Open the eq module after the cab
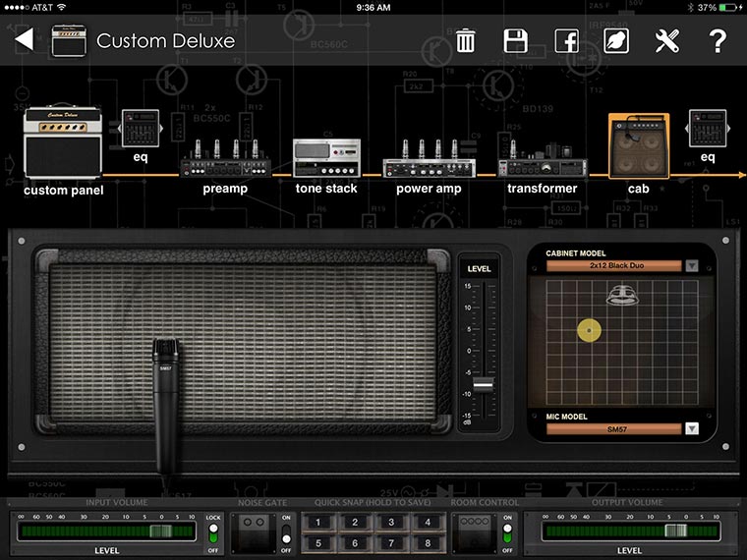 pos(708,128)
